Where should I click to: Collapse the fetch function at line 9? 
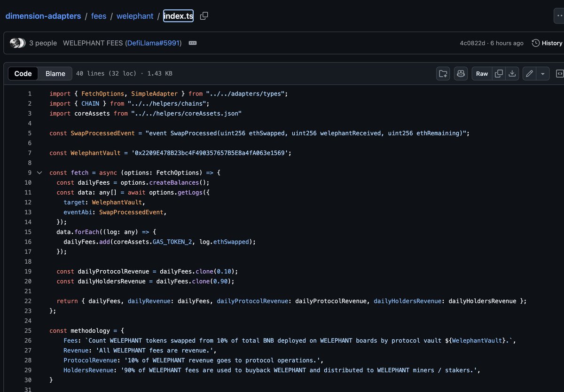point(39,172)
